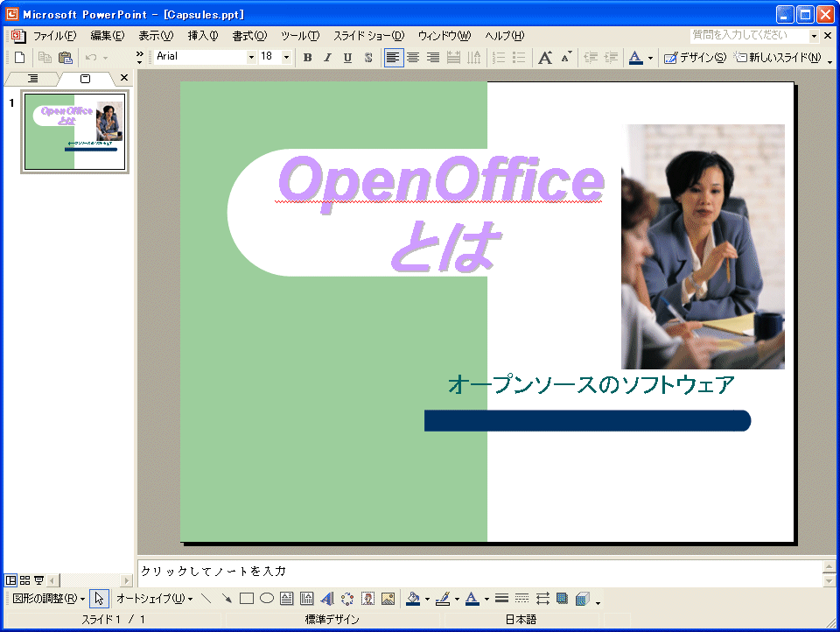Select slide 1 thumbnail

(x=74, y=132)
